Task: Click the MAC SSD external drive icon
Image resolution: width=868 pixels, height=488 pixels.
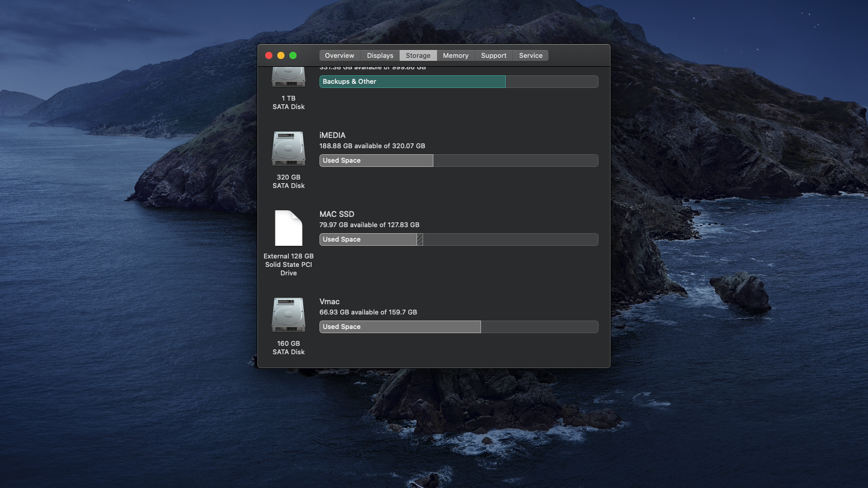Action: pyautogui.click(x=288, y=228)
